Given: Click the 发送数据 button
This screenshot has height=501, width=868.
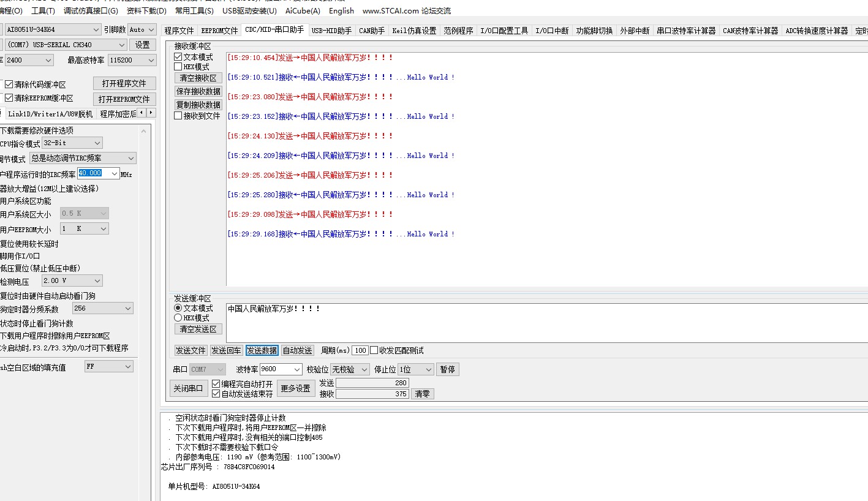Looking at the screenshot, I should (x=262, y=350).
